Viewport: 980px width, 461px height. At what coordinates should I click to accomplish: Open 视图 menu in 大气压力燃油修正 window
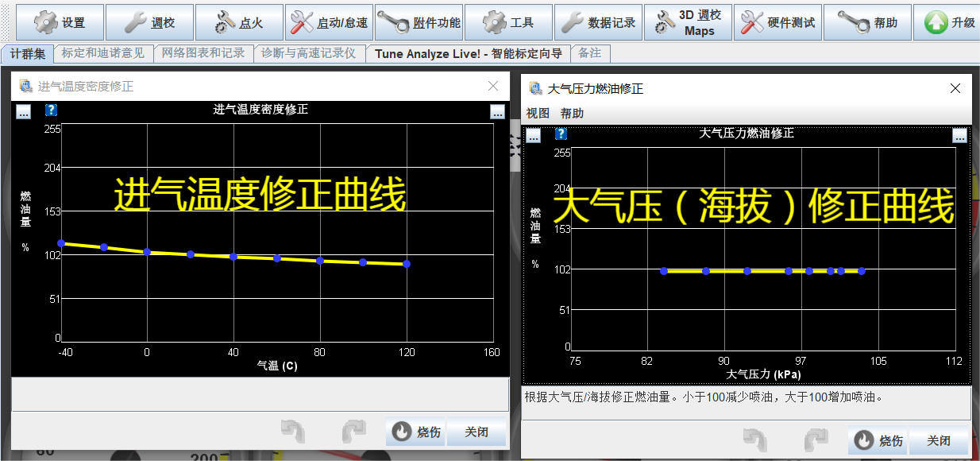pos(538,113)
